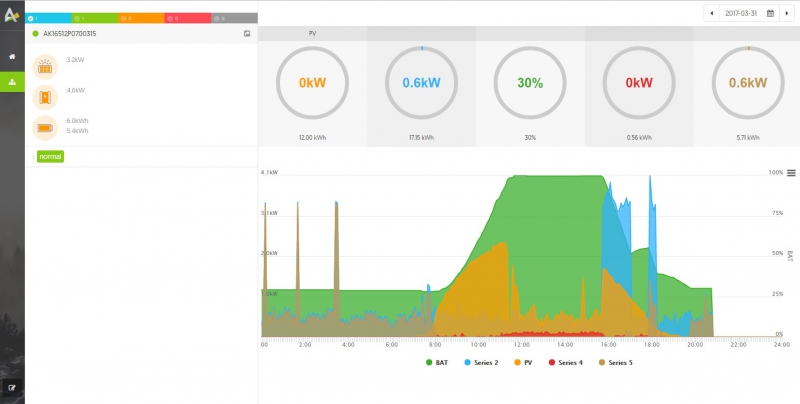Click the 5.4kWh value

click(77, 131)
